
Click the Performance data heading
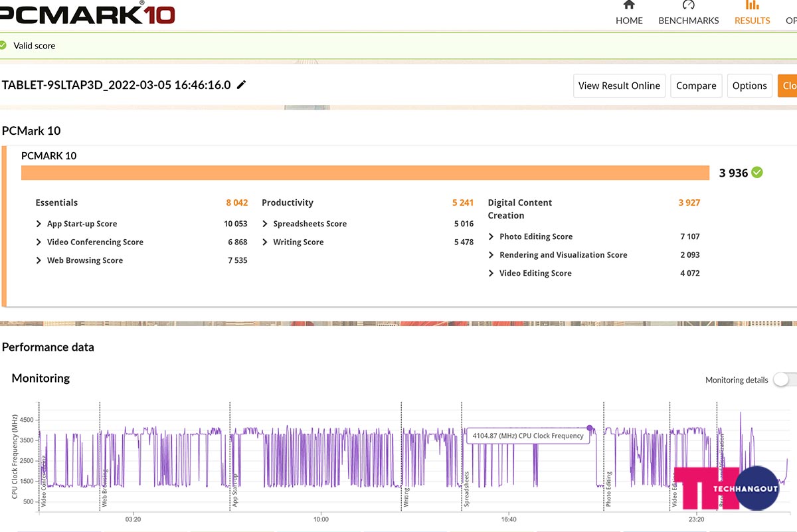tap(48, 347)
